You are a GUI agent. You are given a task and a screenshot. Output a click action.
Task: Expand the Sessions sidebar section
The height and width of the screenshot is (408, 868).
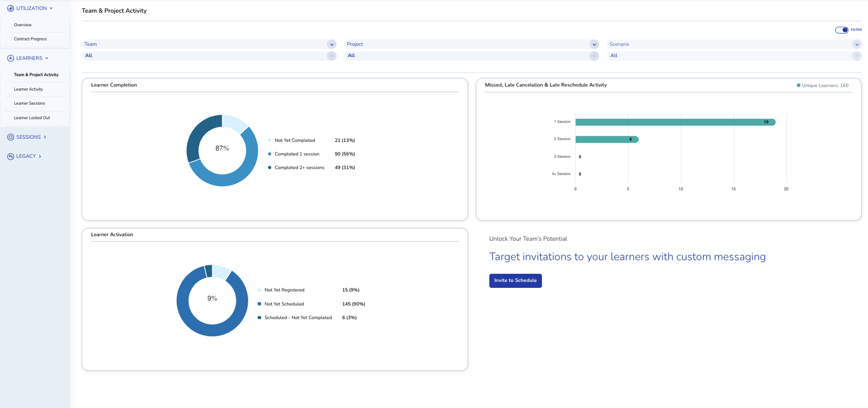[x=45, y=137]
